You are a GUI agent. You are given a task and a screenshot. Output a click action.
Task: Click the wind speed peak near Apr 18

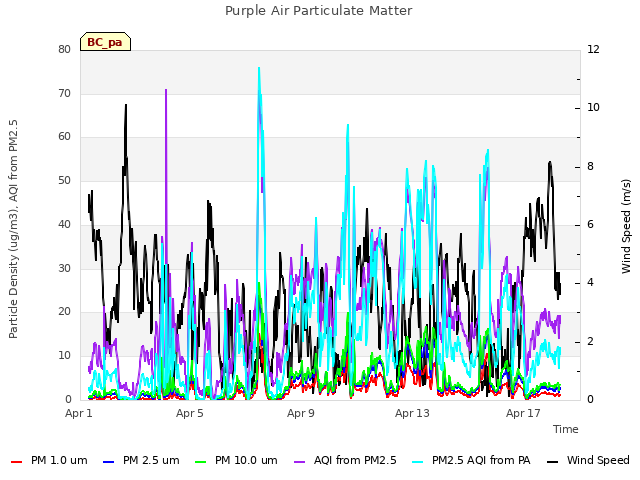[550, 162]
